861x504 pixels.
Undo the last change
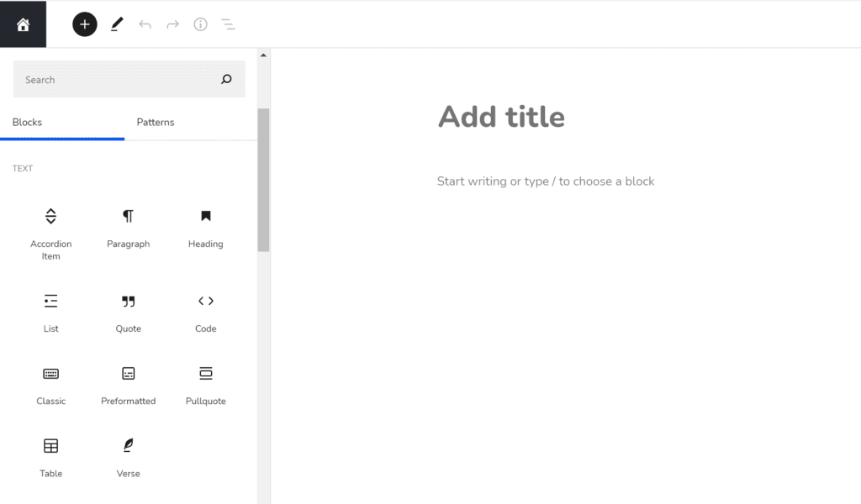[x=145, y=24]
